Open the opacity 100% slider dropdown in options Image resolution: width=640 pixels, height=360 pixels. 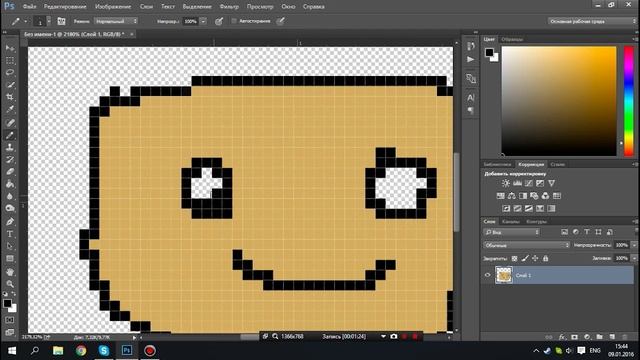click(203, 21)
